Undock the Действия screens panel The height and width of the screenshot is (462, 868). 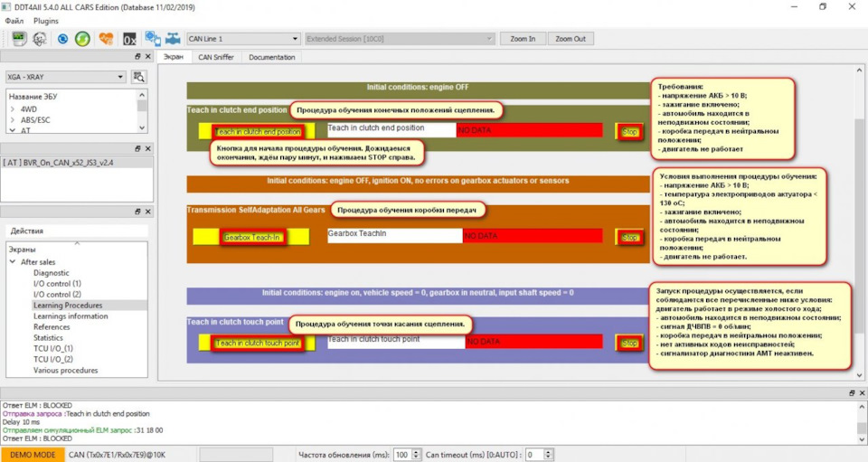pos(137,212)
